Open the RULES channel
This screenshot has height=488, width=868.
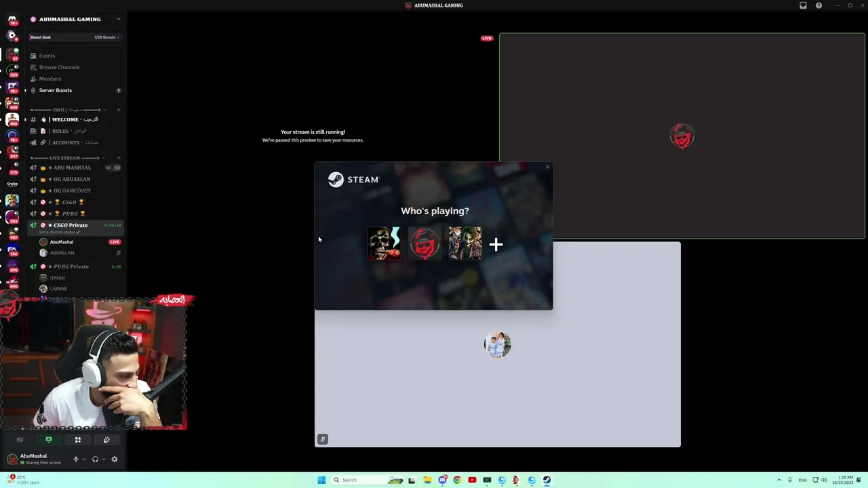click(75, 131)
